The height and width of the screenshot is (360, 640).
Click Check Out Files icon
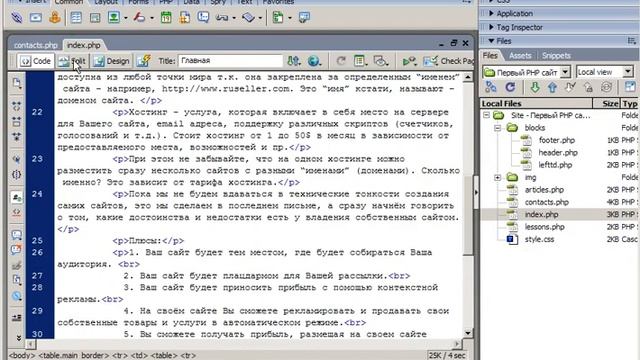tap(570, 87)
